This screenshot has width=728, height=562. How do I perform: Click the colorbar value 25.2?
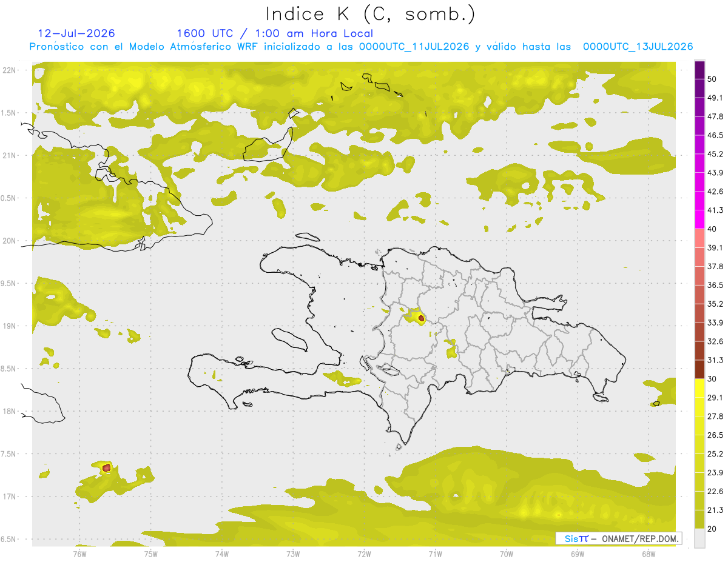(x=715, y=454)
